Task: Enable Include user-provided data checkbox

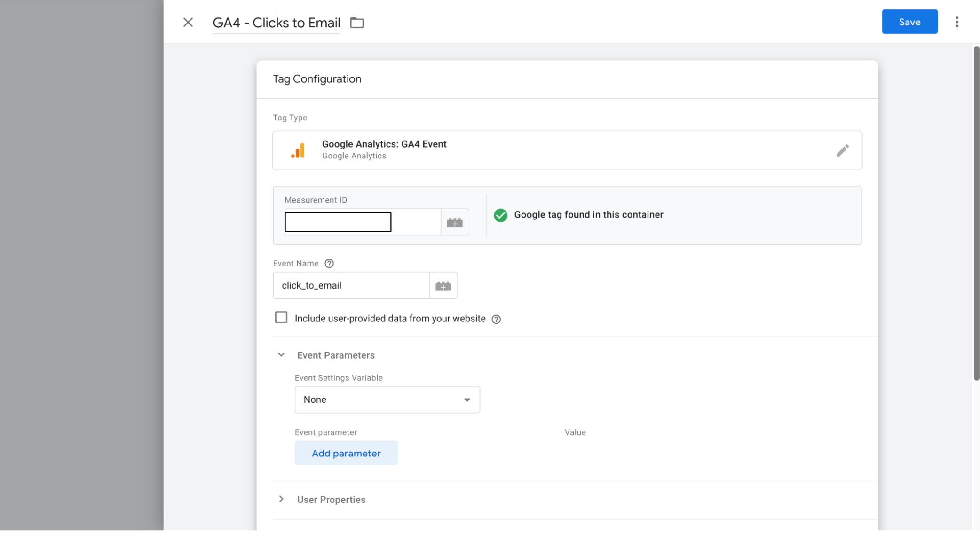Action: tap(281, 318)
